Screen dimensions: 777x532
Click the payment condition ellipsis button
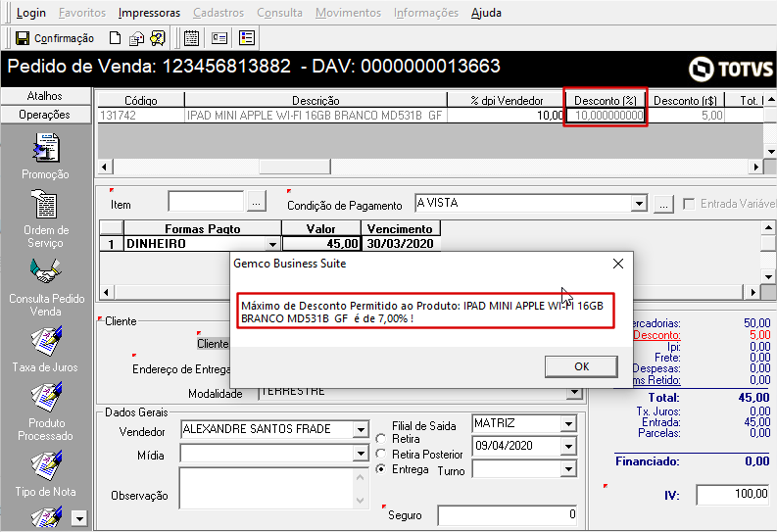click(x=663, y=204)
